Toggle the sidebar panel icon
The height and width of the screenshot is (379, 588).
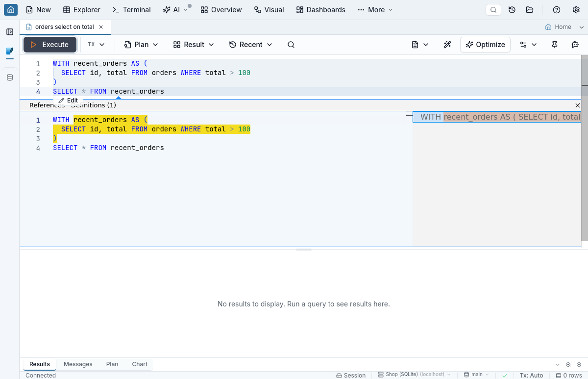tap(10, 32)
